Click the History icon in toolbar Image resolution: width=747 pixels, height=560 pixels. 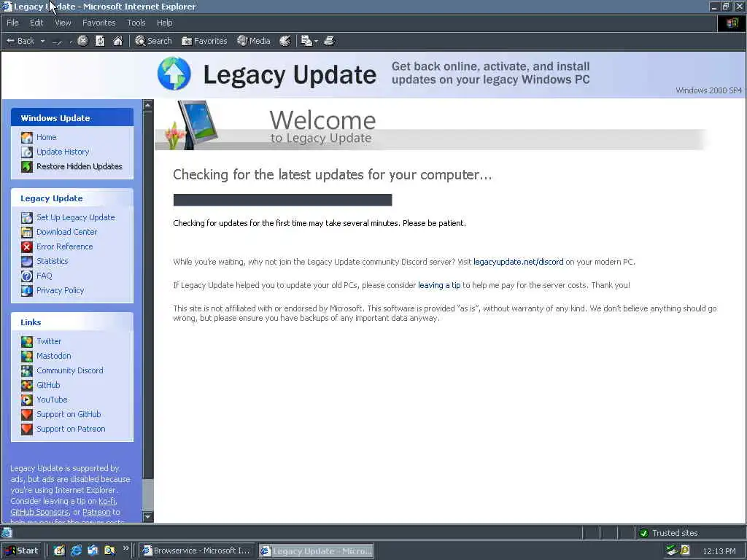coord(285,41)
